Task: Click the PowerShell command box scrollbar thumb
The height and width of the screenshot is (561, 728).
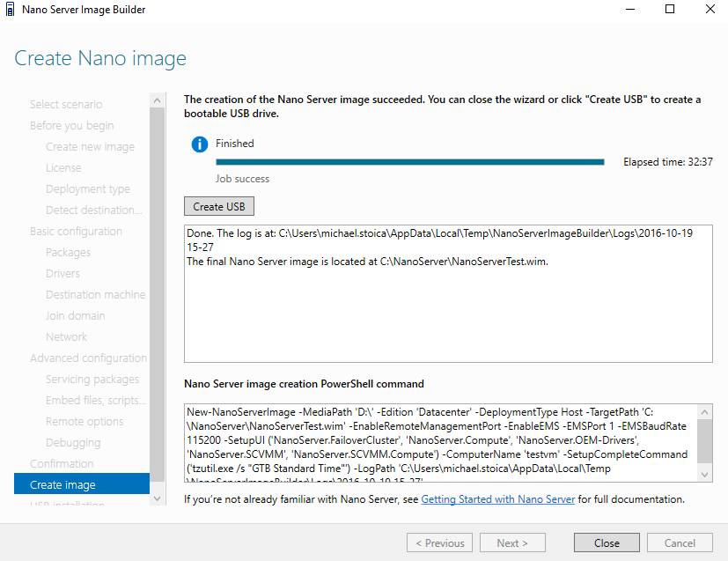Action: (x=705, y=441)
